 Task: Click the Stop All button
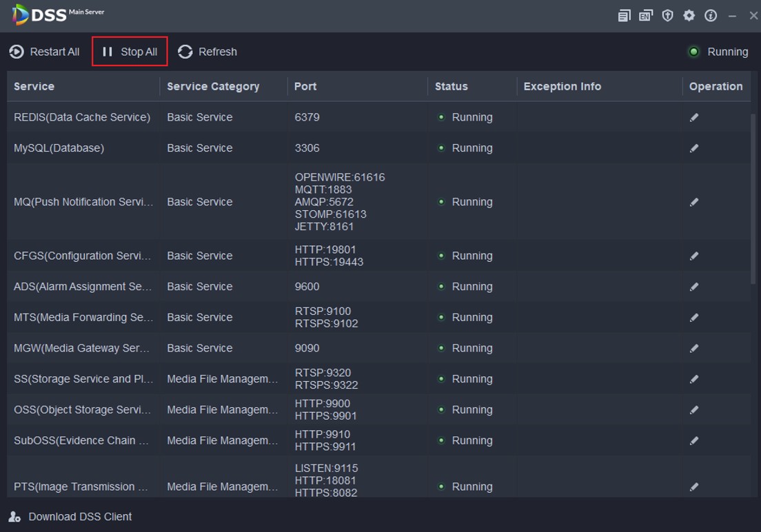tap(130, 52)
